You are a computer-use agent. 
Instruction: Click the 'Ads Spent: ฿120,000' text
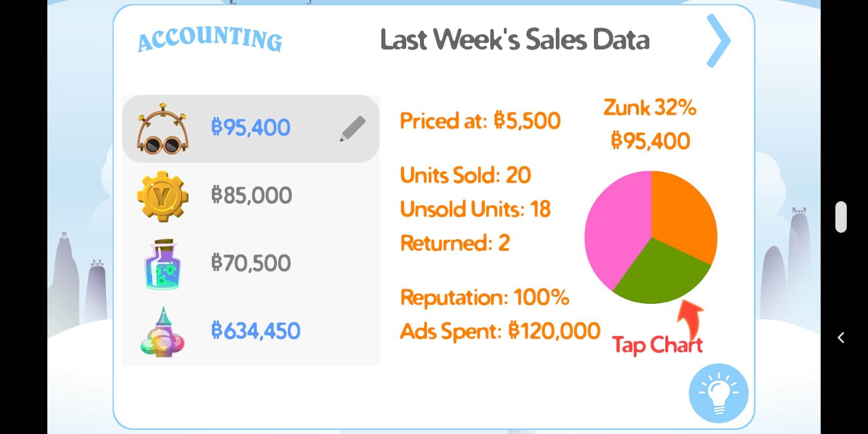(500, 331)
